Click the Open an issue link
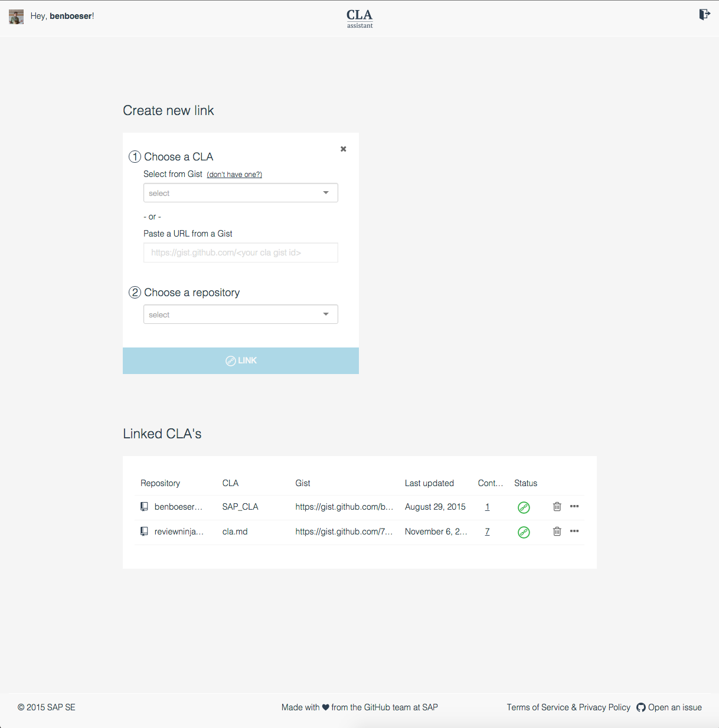This screenshot has height=728, width=719. coord(675,707)
